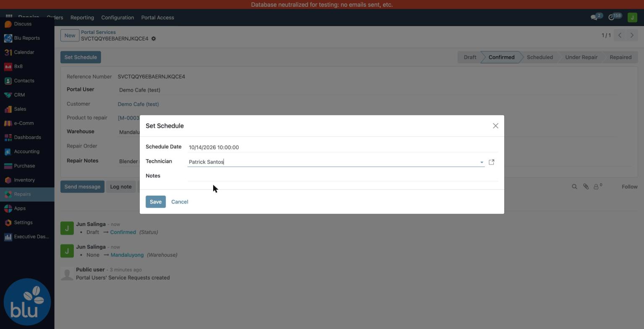
Task: Click the Send message button
Action: 82,187
